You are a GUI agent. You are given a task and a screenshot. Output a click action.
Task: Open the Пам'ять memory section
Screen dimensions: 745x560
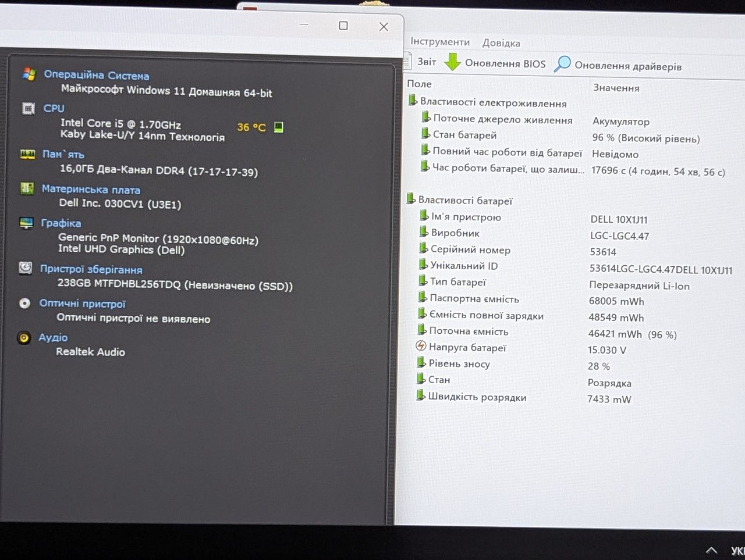tap(63, 154)
